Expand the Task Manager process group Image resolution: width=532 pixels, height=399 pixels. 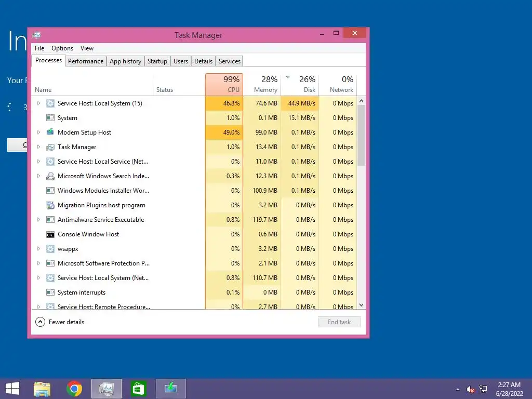[38, 147]
